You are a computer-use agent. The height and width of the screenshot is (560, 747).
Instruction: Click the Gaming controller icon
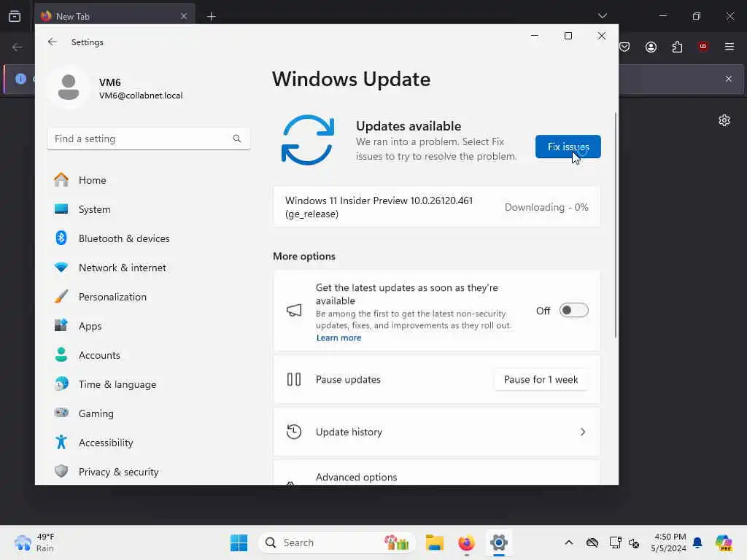point(61,413)
